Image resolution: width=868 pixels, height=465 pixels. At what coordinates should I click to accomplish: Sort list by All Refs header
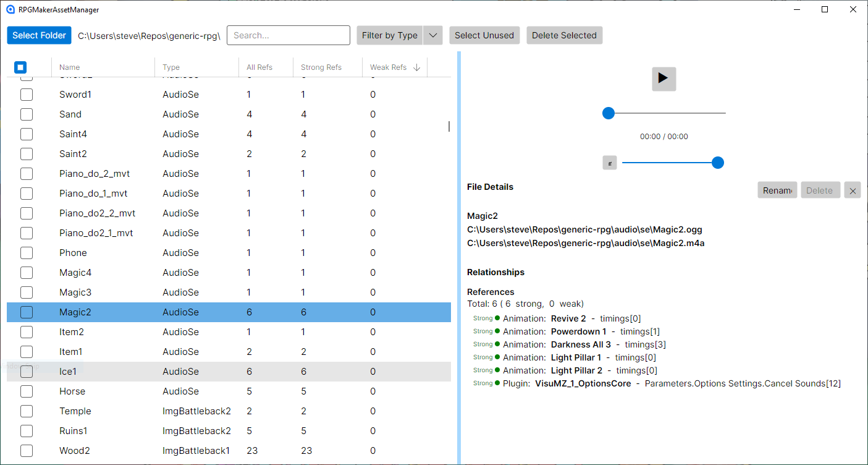(259, 67)
